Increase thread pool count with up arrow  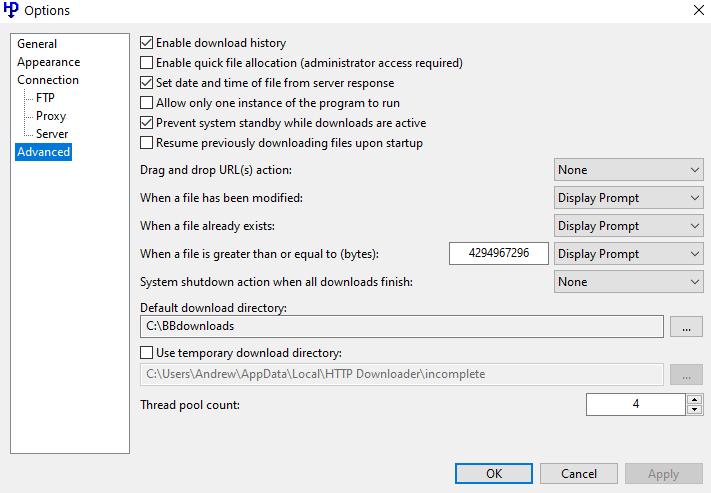[694, 399]
